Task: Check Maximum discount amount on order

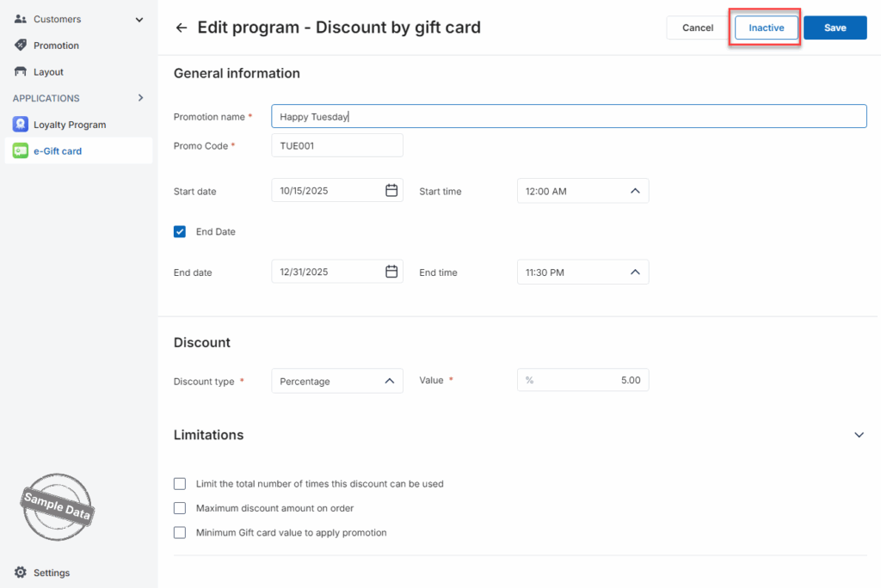Action: [x=180, y=508]
